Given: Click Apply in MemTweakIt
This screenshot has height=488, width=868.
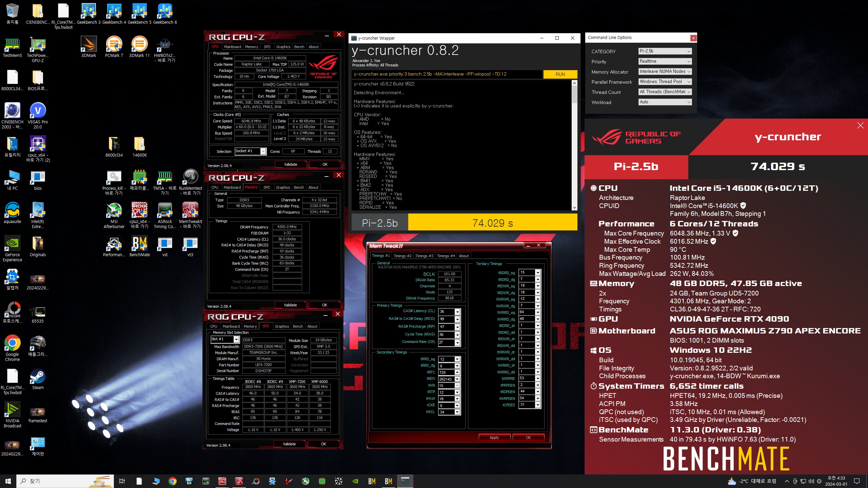Looking at the screenshot, I should (494, 438).
